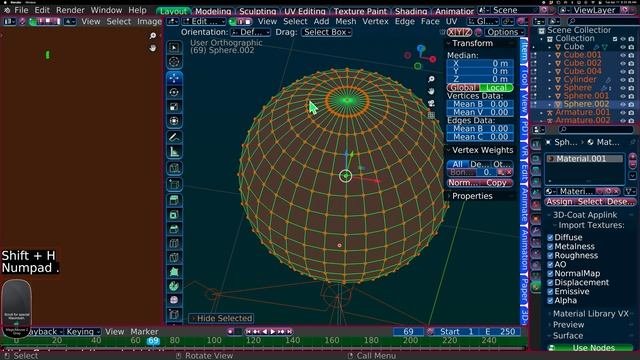This screenshot has height=360, width=640.
Task: Click the Use Nodes button
Action: (590, 348)
